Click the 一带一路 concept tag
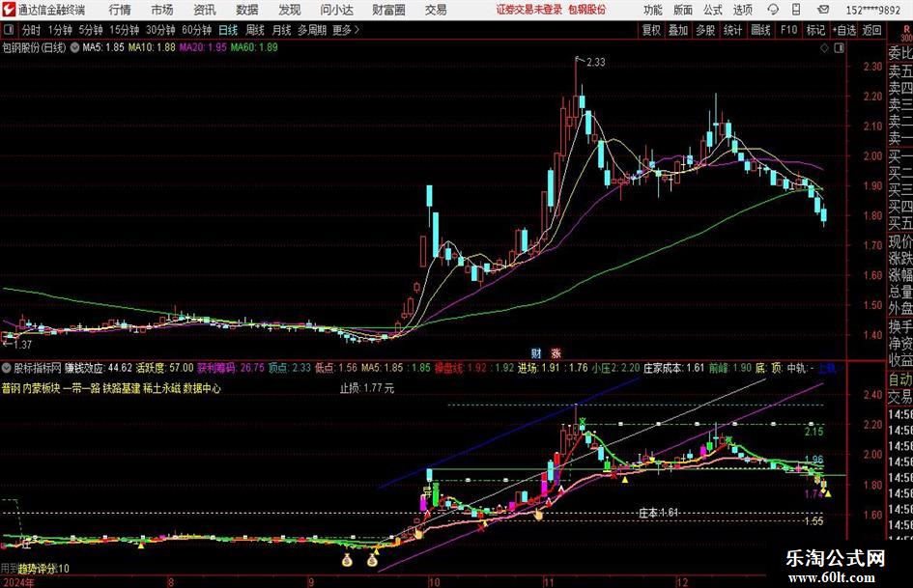 (x=81, y=388)
